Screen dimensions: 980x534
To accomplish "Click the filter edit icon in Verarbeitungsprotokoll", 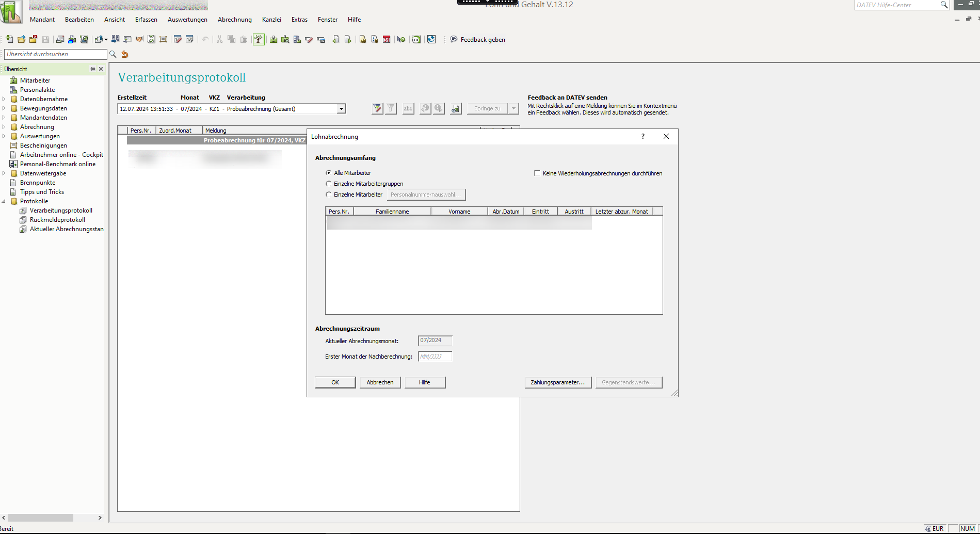I will click(378, 108).
